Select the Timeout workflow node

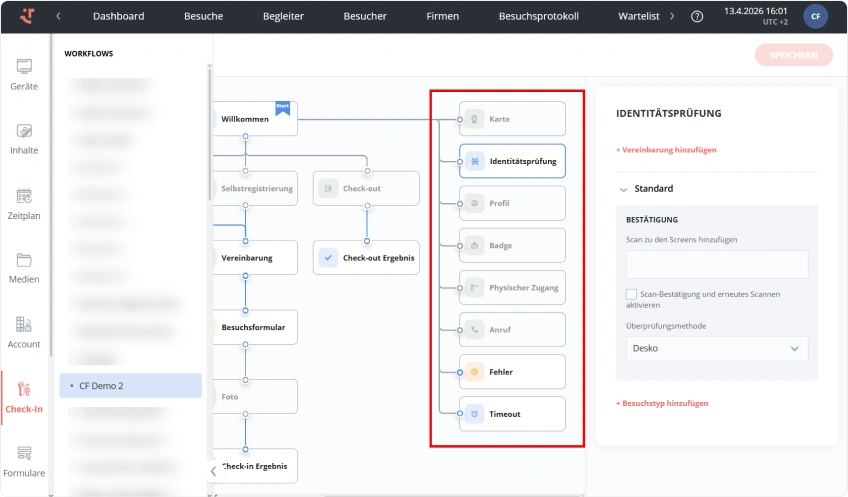(x=512, y=414)
